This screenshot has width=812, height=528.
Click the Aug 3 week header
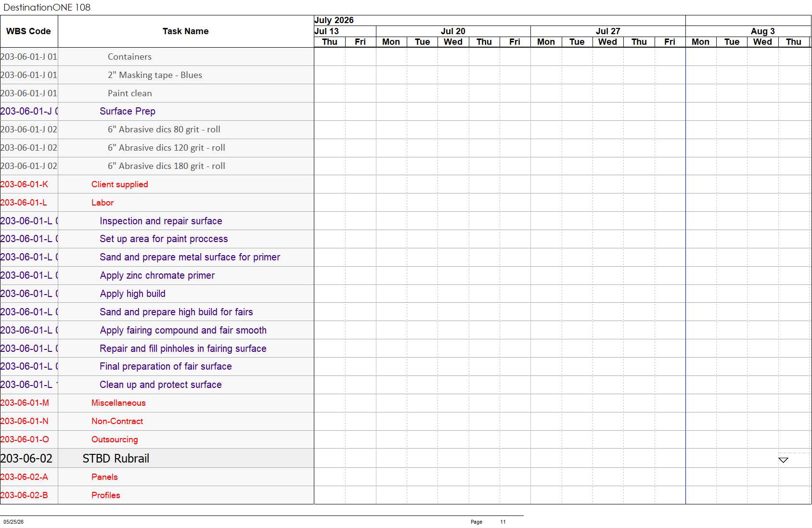(x=762, y=31)
